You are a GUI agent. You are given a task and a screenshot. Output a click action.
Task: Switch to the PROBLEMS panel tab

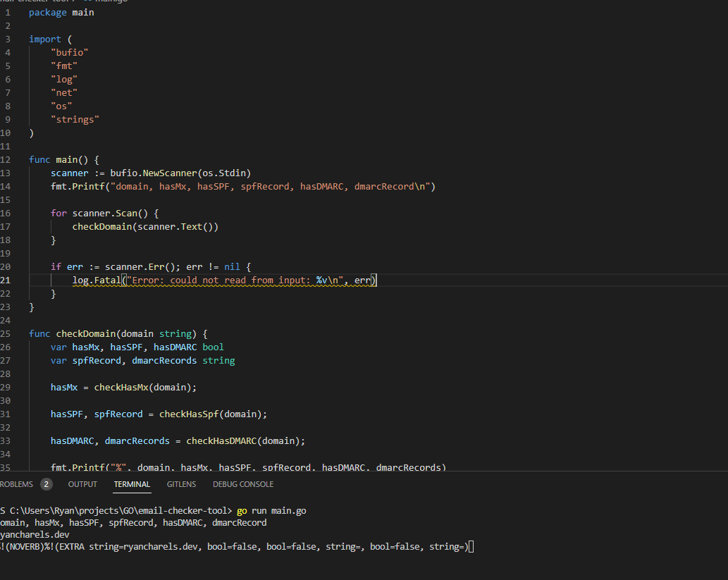[18, 484]
